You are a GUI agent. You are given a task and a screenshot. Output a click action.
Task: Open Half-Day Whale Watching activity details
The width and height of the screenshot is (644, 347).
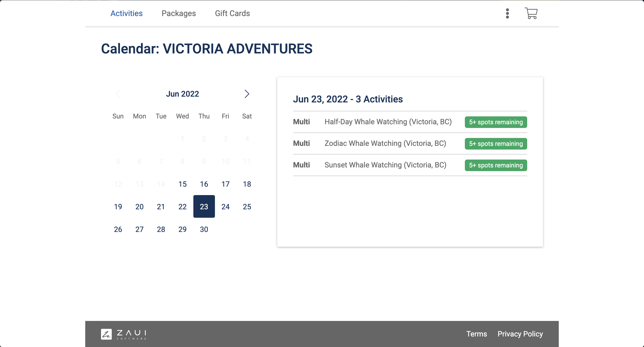[x=388, y=122]
